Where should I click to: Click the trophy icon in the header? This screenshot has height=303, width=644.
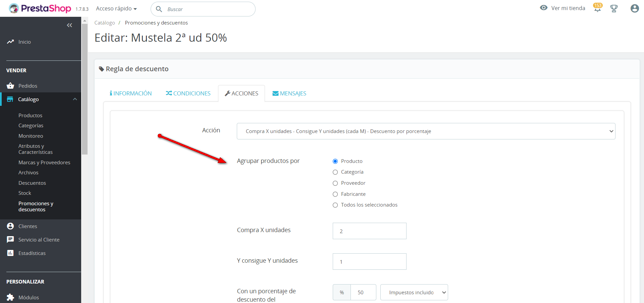614,8
